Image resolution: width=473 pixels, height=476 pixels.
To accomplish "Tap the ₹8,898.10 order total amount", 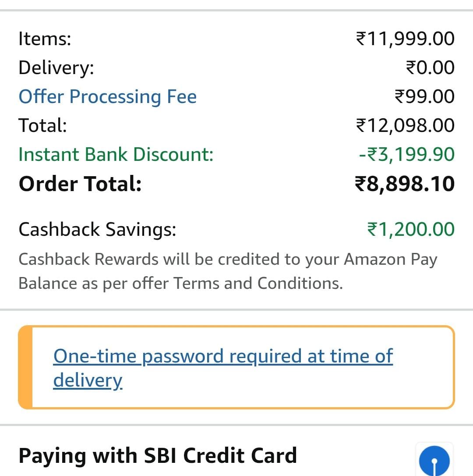I will coord(405,184).
